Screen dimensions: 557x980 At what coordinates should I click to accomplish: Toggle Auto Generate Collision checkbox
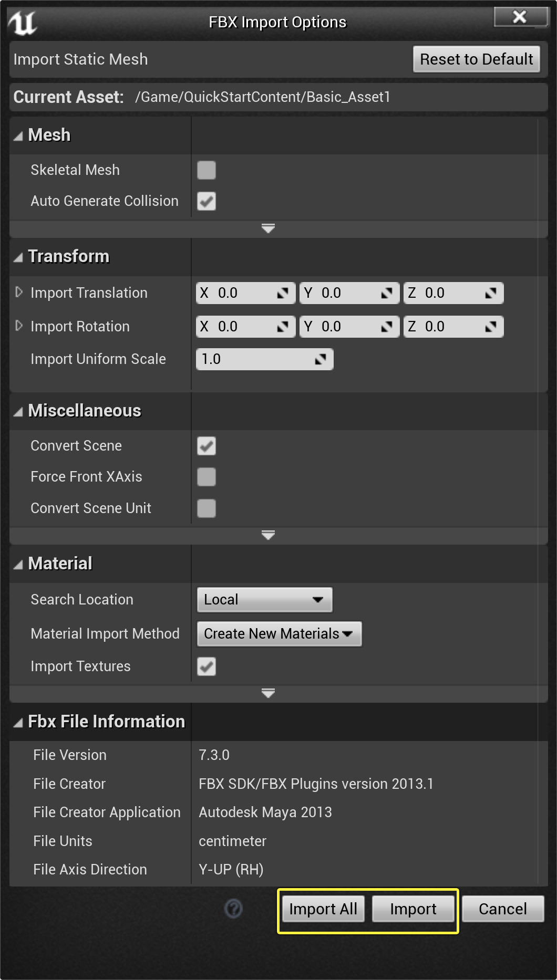click(207, 201)
